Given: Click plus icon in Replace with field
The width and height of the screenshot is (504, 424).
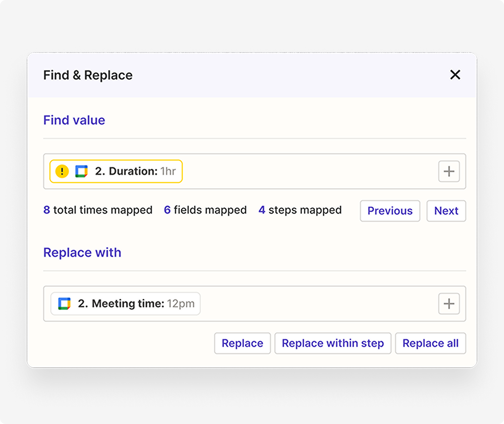Looking at the screenshot, I should click(449, 304).
